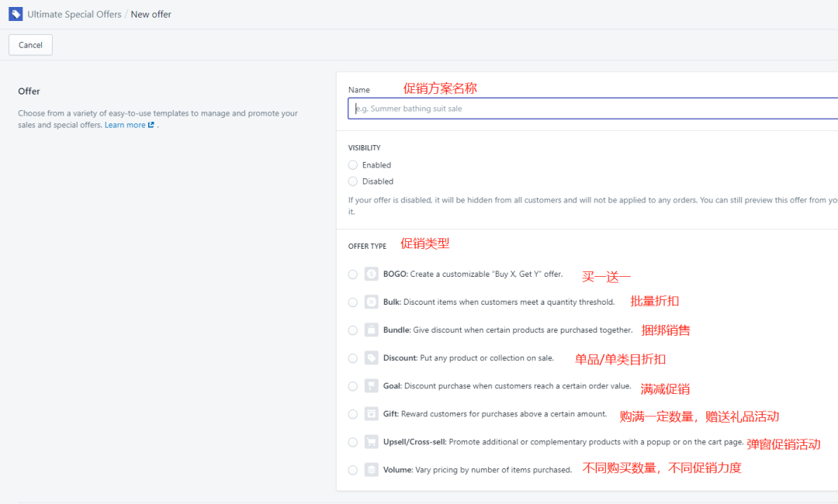Click 'Upsell/Cross-sell: Promote additional' description

563,441
